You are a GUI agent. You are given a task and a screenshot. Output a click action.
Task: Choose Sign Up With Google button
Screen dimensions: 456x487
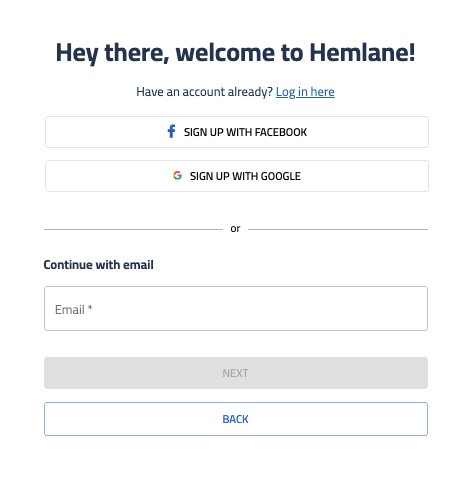[237, 176]
